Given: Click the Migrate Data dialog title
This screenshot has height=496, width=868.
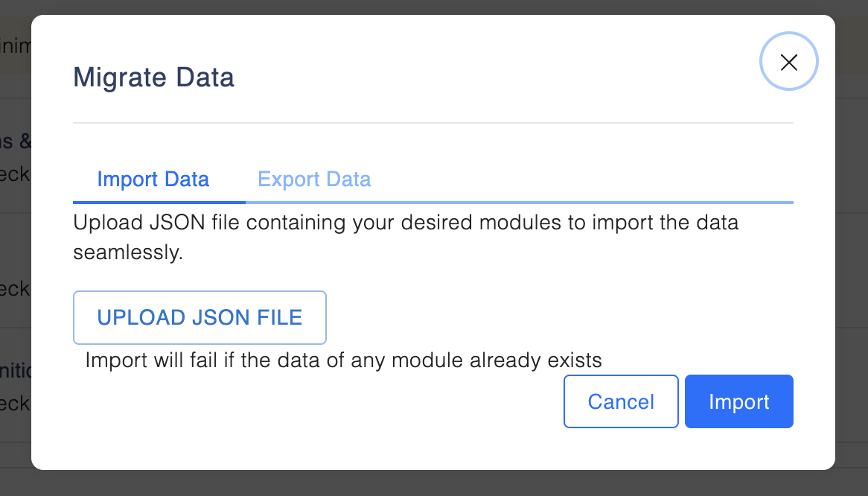Looking at the screenshot, I should coord(154,77).
